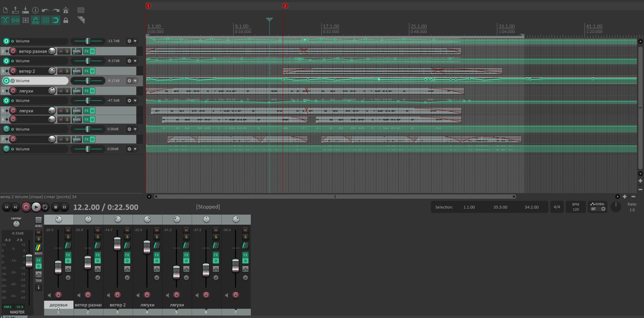Click the 4/4 time signature button
The height and width of the screenshot is (318, 644).
point(557,207)
